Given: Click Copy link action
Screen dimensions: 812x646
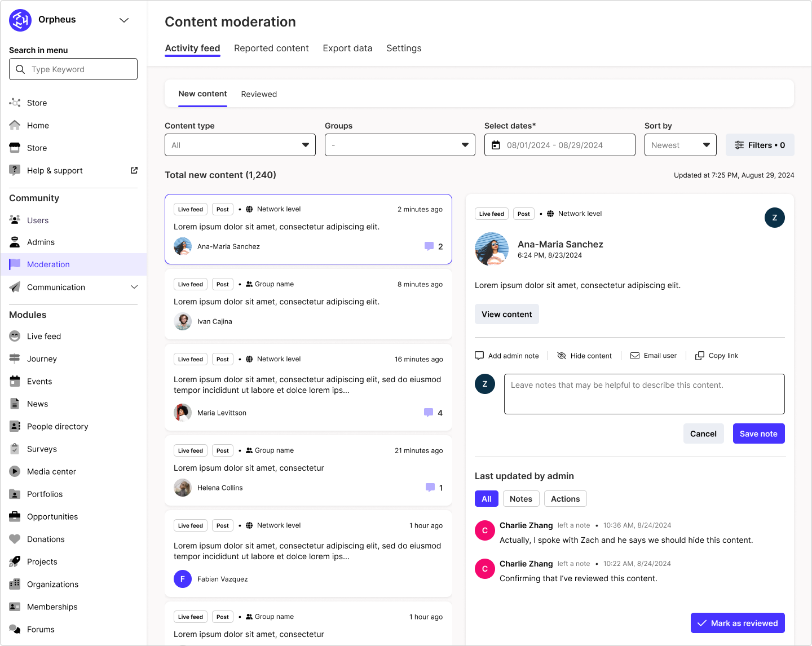Looking at the screenshot, I should pos(717,356).
